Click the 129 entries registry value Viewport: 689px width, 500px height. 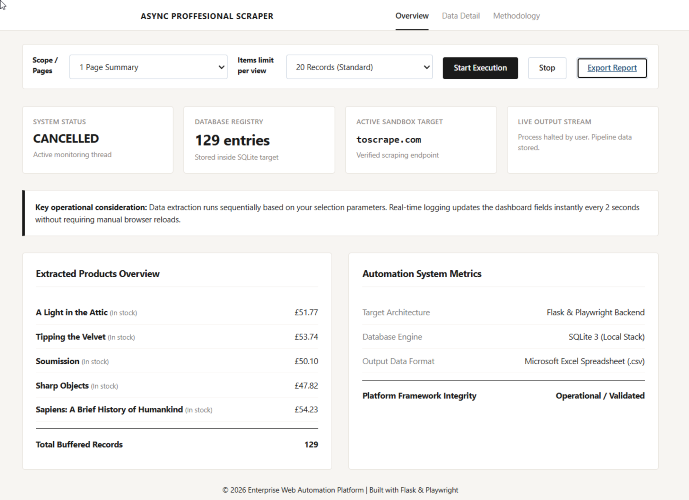[x=232, y=140]
